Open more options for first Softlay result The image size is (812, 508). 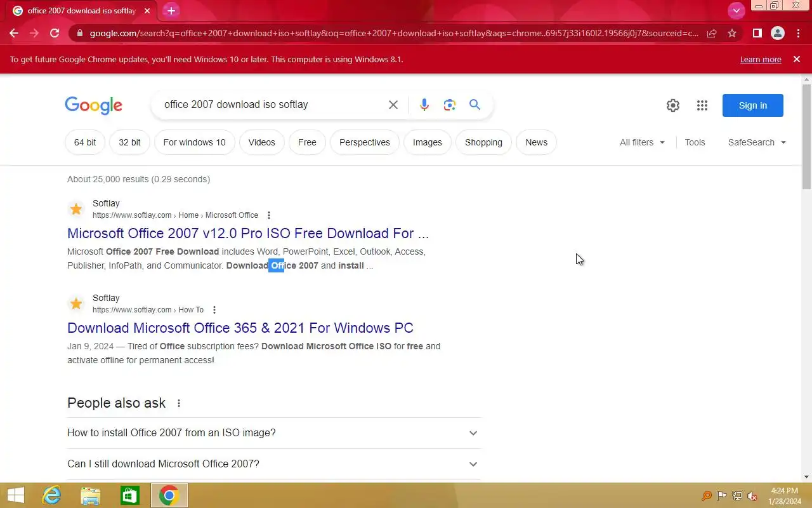[x=269, y=215]
